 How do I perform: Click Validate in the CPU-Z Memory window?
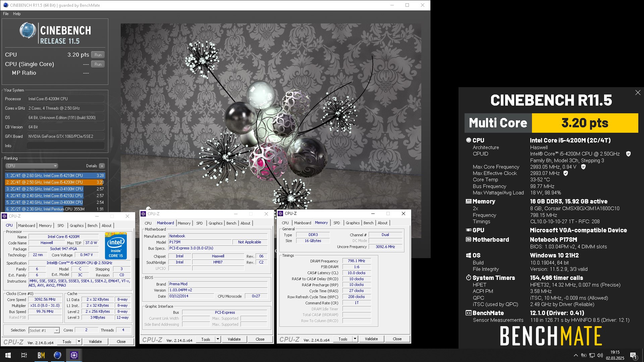click(371, 339)
